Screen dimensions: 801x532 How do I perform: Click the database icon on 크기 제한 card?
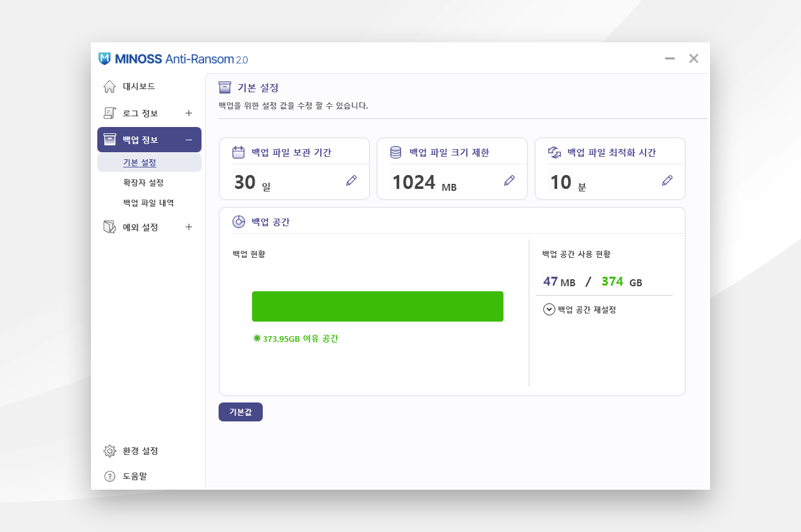click(396, 152)
